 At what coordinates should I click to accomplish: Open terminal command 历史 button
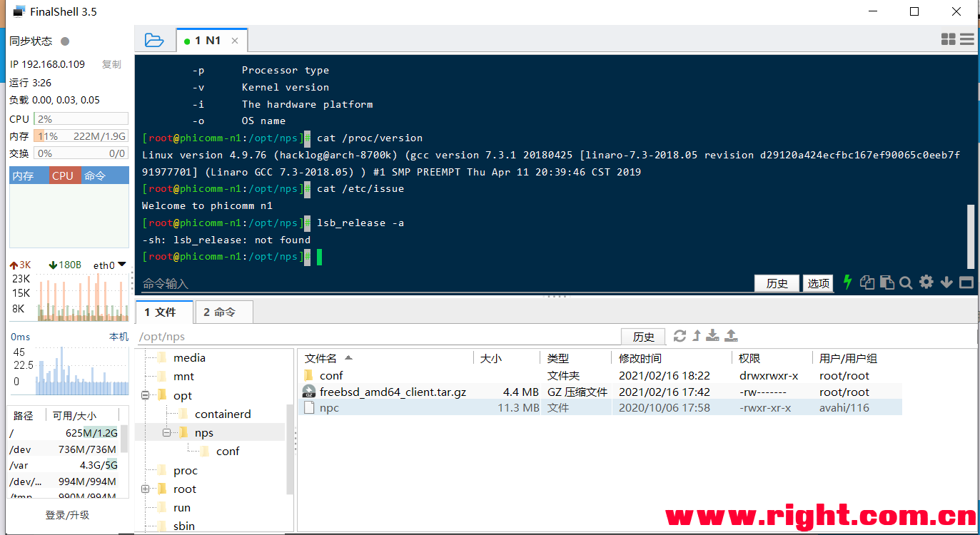tap(777, 283)
